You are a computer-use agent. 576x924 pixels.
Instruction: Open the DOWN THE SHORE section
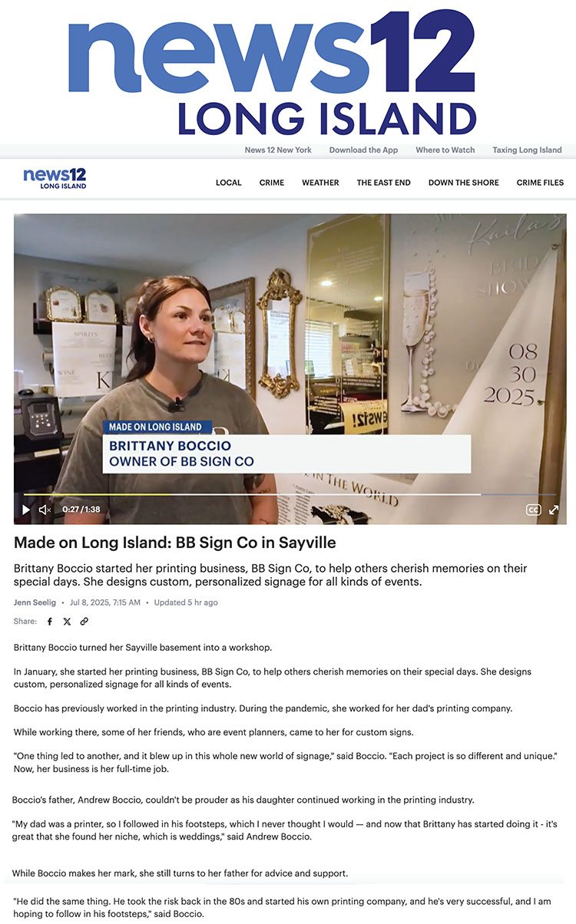(x=464, y=183)
